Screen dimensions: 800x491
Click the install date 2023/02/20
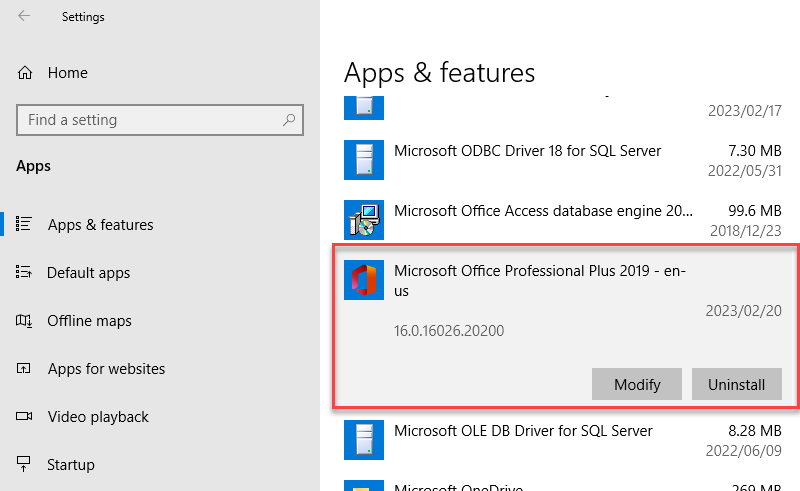click(743, 310)
